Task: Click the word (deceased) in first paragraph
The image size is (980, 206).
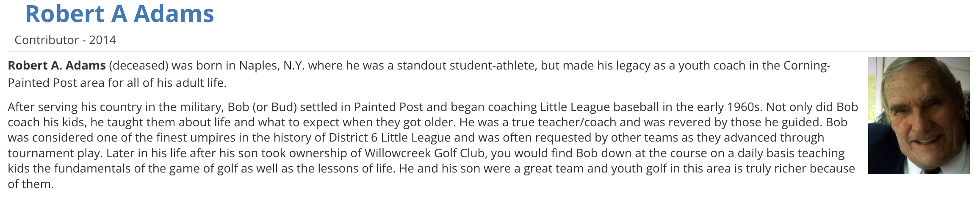Action: tap(138, 66)
